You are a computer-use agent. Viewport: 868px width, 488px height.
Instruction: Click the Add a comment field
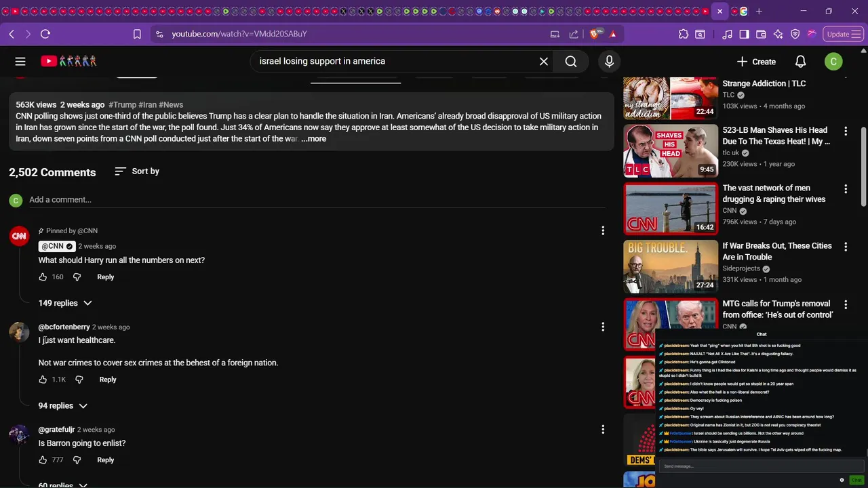click(317, 199)
